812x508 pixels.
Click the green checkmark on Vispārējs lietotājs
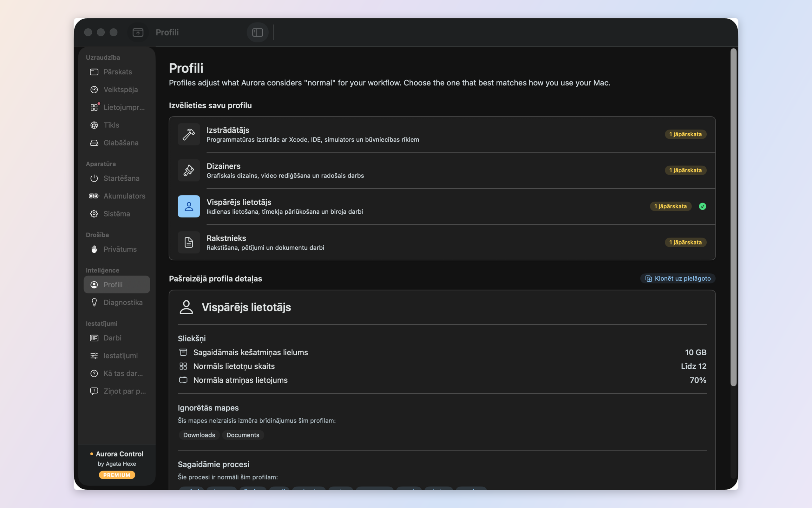[702, 206]
